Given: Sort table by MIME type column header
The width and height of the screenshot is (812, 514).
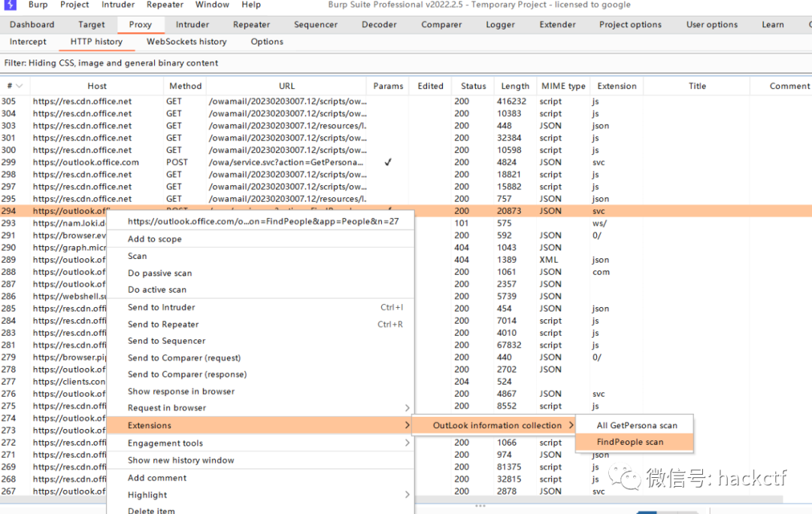Looking at the screenshot, I should tap(563, 86).
